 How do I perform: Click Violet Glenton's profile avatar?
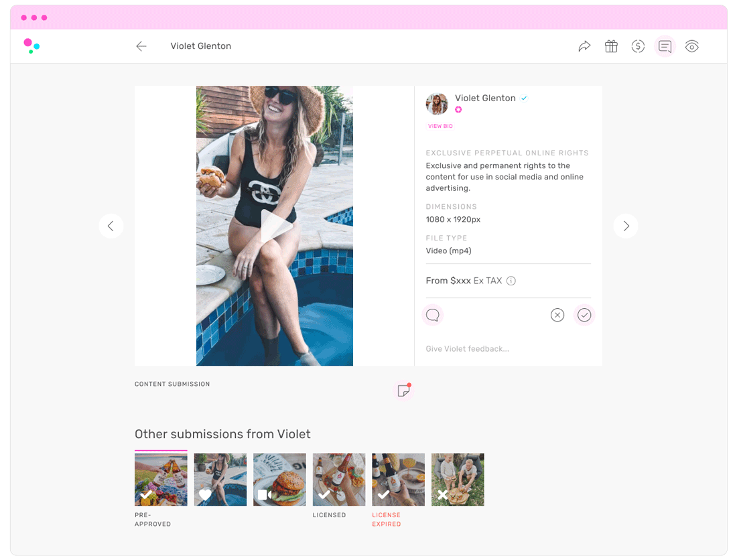[x=437, y=104]
